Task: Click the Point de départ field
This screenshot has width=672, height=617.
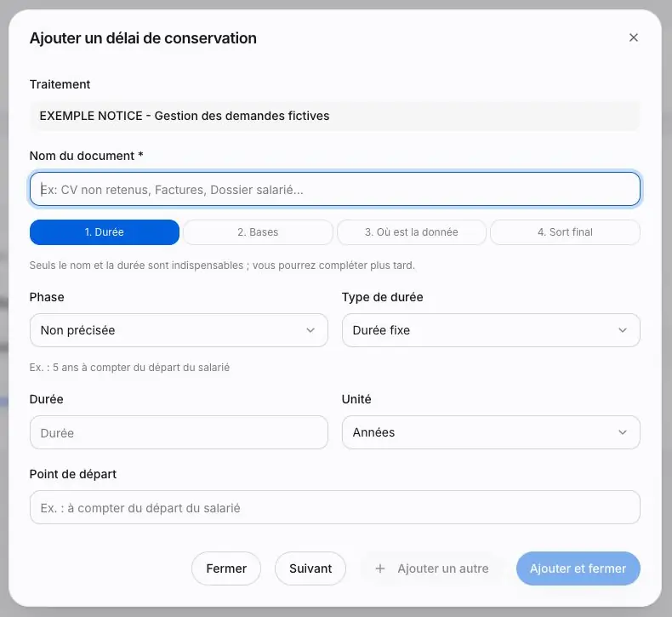Action: (x=334, y=507)
